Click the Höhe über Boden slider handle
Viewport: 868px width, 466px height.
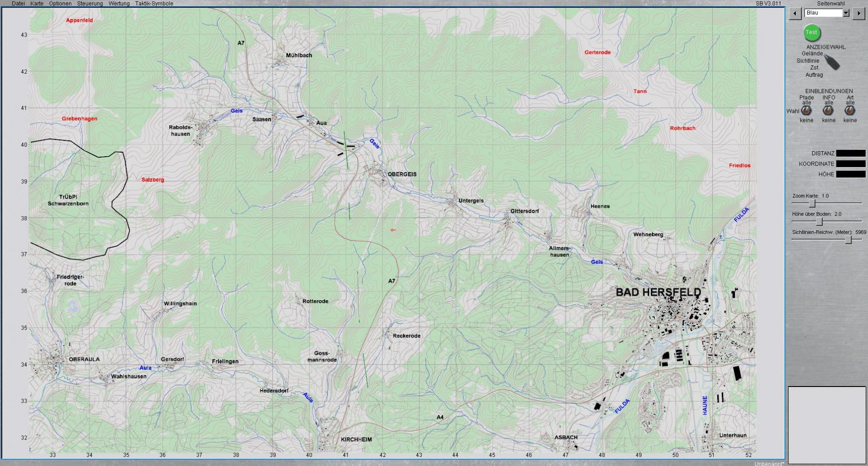point(820,222)
